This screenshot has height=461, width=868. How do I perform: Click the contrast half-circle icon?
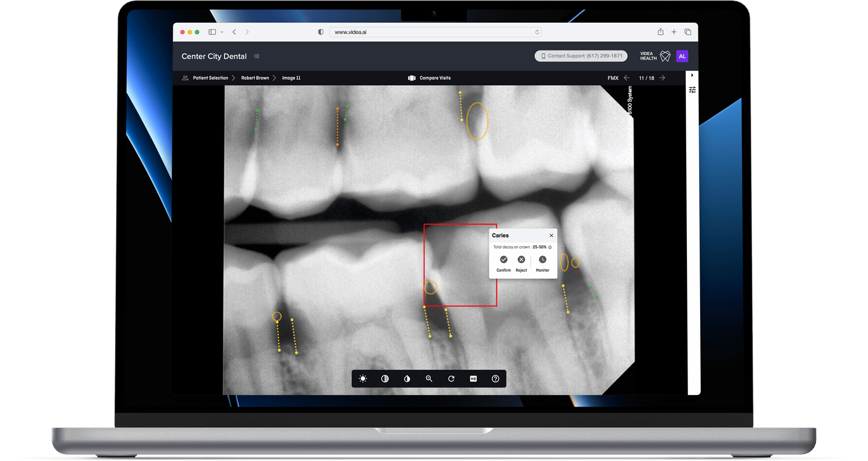click(385, 379)
